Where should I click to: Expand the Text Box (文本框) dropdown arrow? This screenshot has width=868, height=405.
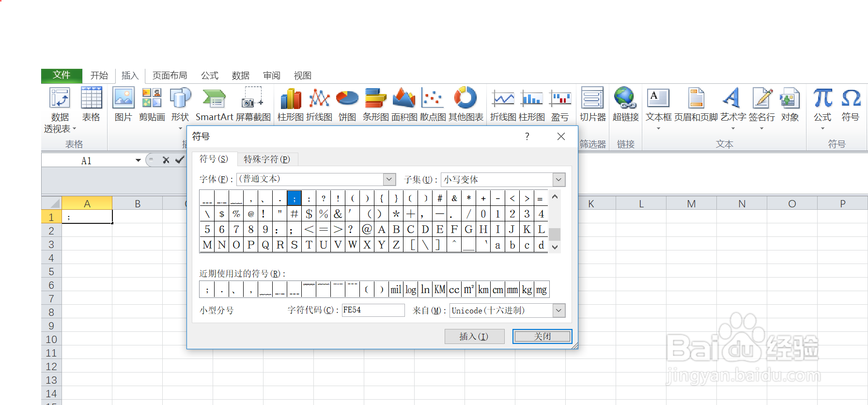pos(658,129)
